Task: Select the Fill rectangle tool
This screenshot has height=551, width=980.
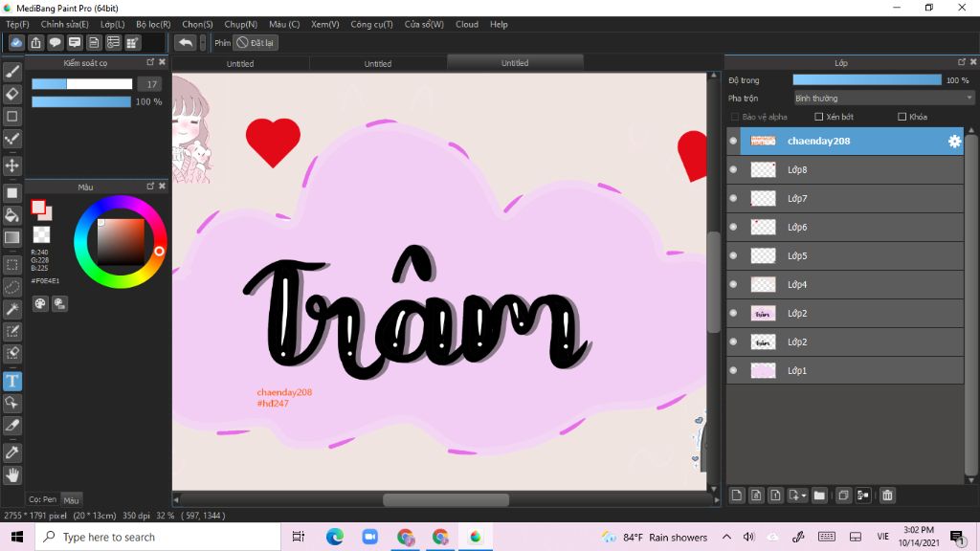Action: tap(11, 193)
